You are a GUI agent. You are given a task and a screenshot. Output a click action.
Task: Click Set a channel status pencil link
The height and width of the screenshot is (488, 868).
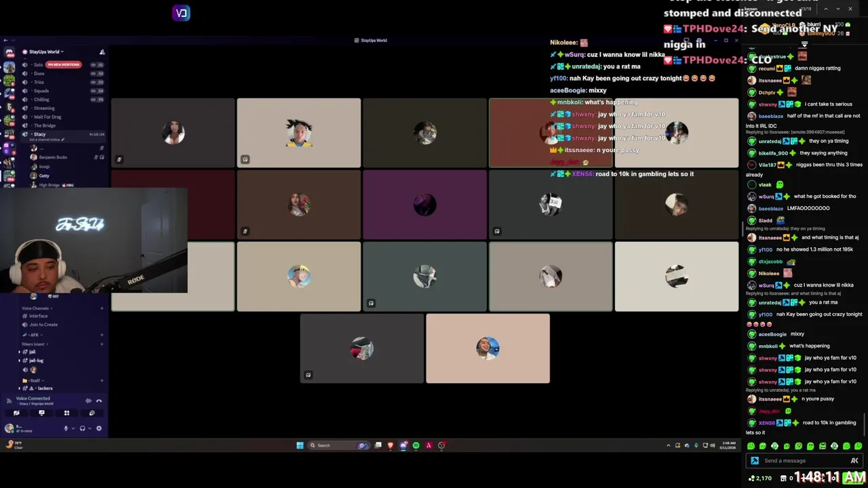(x=47, y=140)
